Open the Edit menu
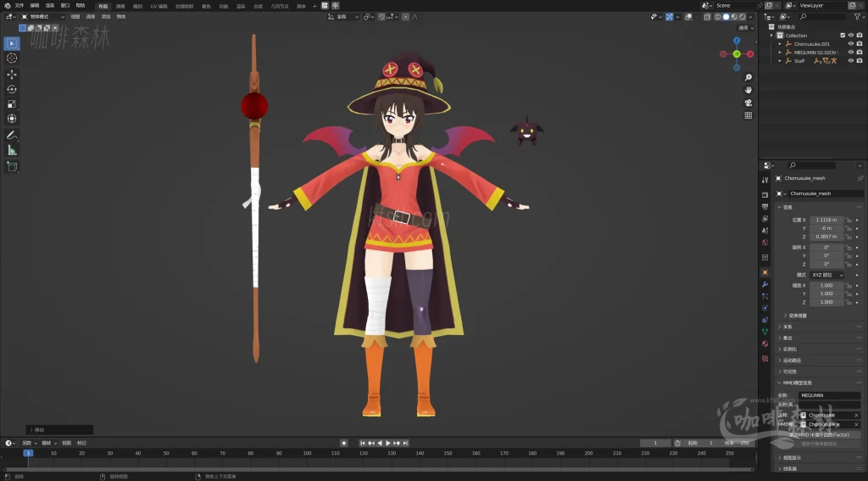Screen dimensions: 868x481 35,6
